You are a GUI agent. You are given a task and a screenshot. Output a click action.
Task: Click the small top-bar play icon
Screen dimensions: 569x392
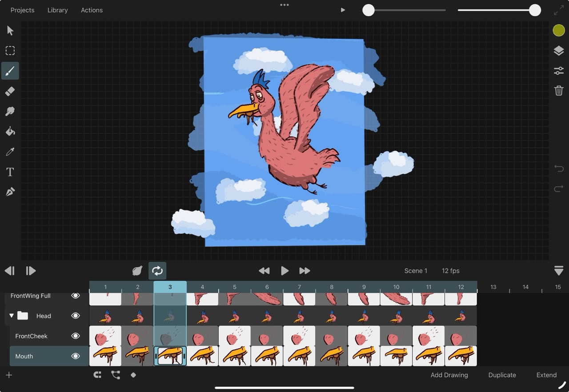coord(343,10)
